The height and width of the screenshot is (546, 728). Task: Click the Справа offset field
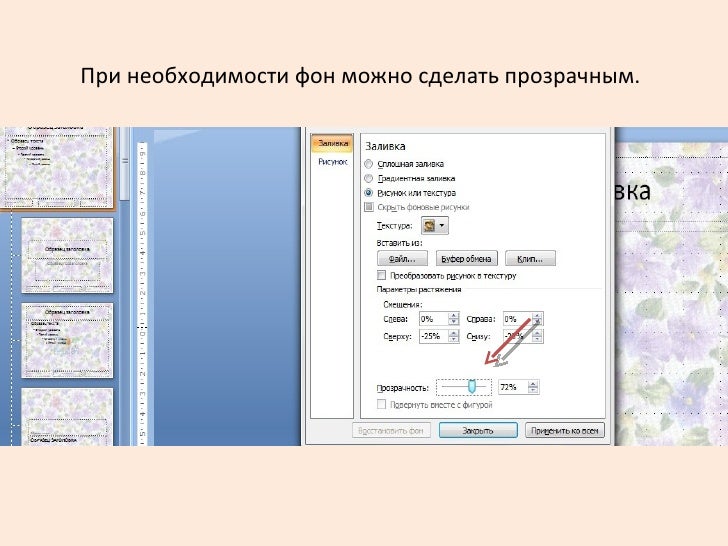[518, 319]
